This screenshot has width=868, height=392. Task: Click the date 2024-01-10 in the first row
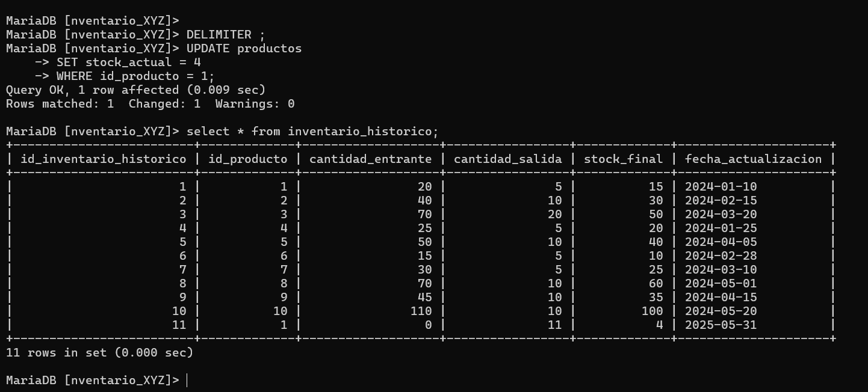point(721,187)
